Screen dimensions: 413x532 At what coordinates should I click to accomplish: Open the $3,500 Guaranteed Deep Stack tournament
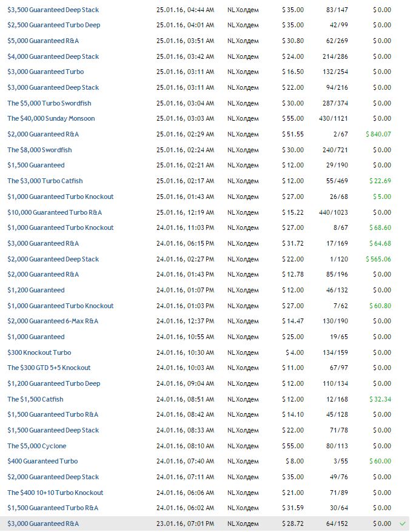[53, 10]
